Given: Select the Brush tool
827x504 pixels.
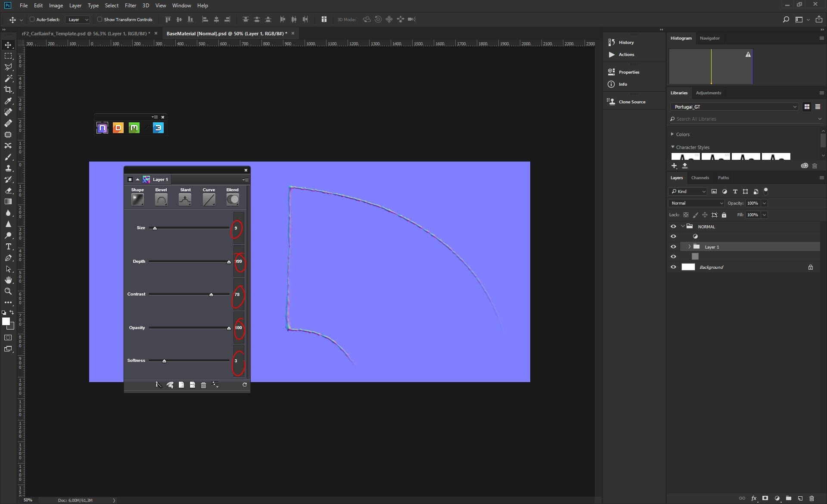Looking at the screenshot, I should point(8,157).
